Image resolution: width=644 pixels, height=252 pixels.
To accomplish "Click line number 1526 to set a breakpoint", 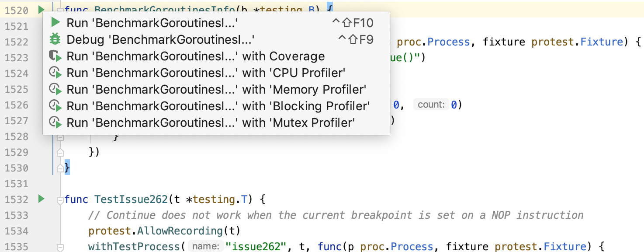I will (x=15, y=105).
